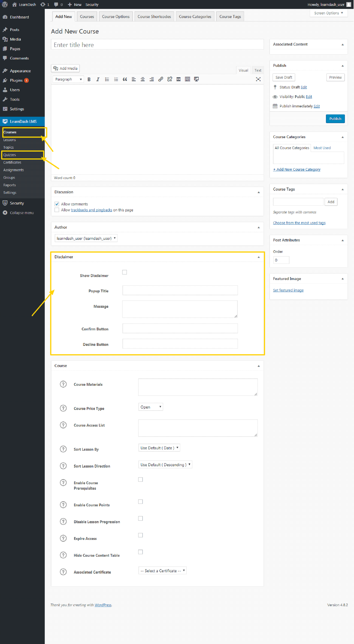This screenshot has height=644, width=354.
Task: Click the insert link icon
Action: [161, 79]
